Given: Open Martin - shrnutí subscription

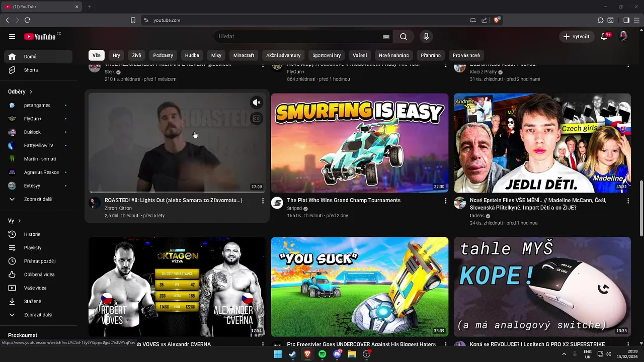Looking at the screenshot, I should (x=38, y=159).
